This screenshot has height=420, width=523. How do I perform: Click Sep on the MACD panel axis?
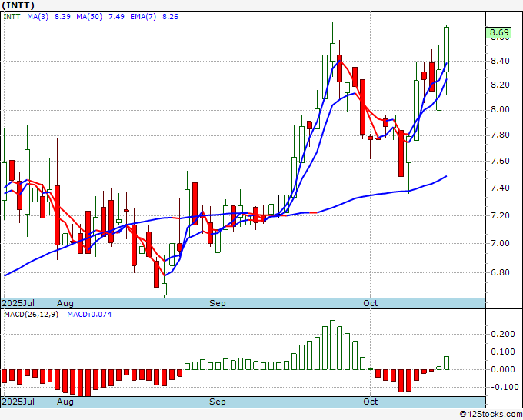[x=217, y=402]
